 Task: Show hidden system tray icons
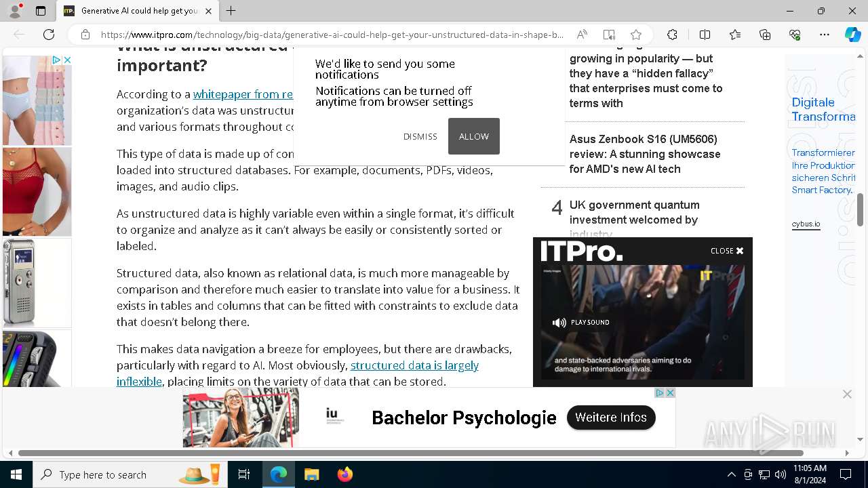(x=731, y=474)
